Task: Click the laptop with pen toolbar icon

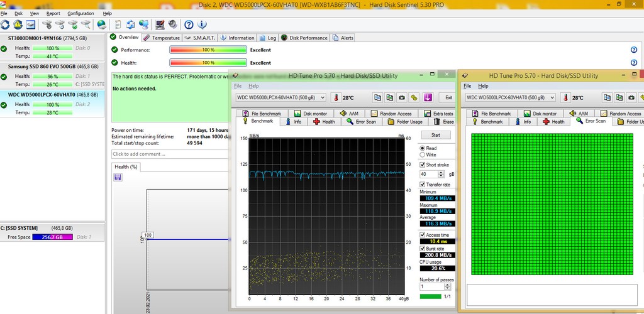Action: [x=160, y=24]
